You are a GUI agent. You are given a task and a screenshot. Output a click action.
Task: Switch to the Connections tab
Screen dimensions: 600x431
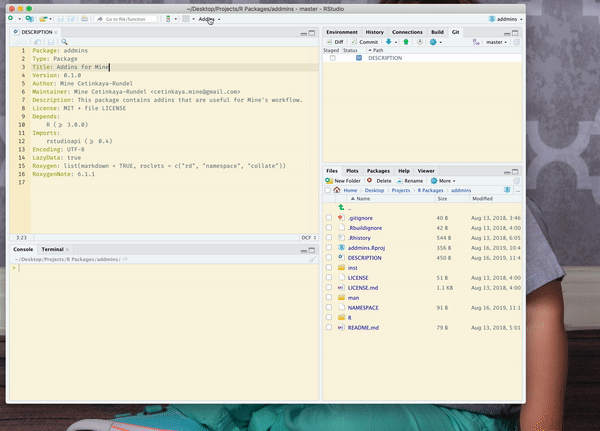click(407, 32)
